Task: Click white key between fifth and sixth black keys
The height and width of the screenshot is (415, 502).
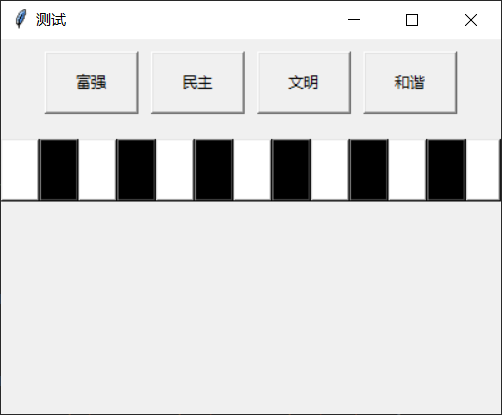Action: click(x=407, y=170)
